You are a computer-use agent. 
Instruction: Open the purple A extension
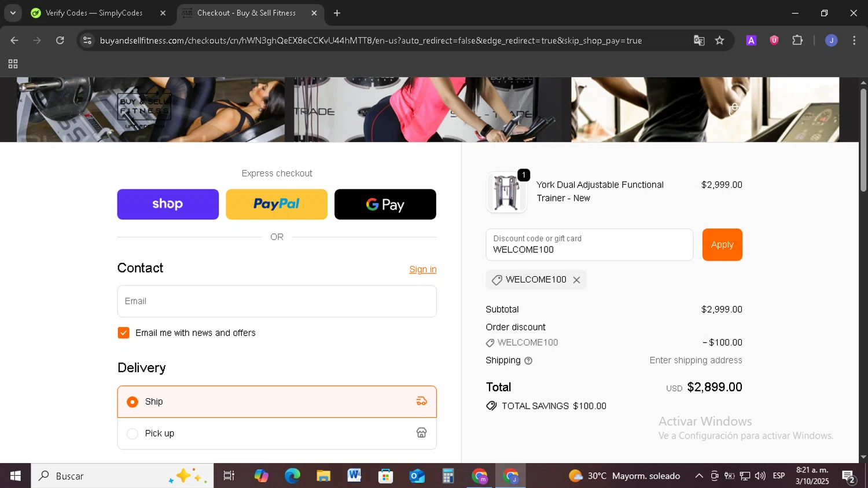click(751, 41)
